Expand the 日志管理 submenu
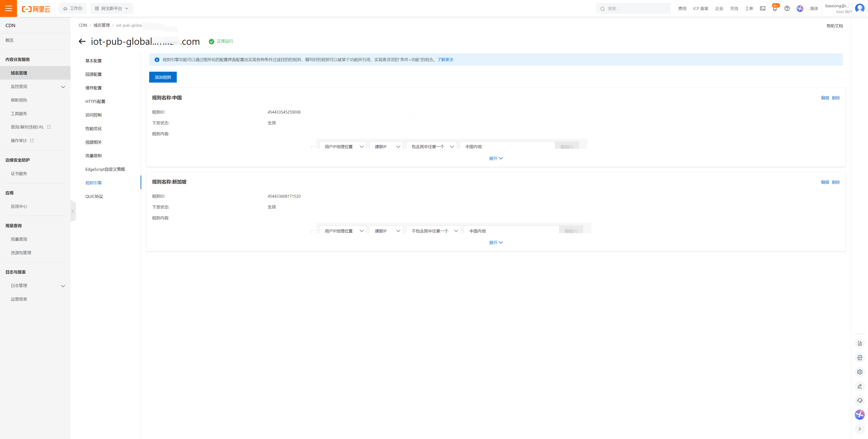868x439 pixels. 63,286
